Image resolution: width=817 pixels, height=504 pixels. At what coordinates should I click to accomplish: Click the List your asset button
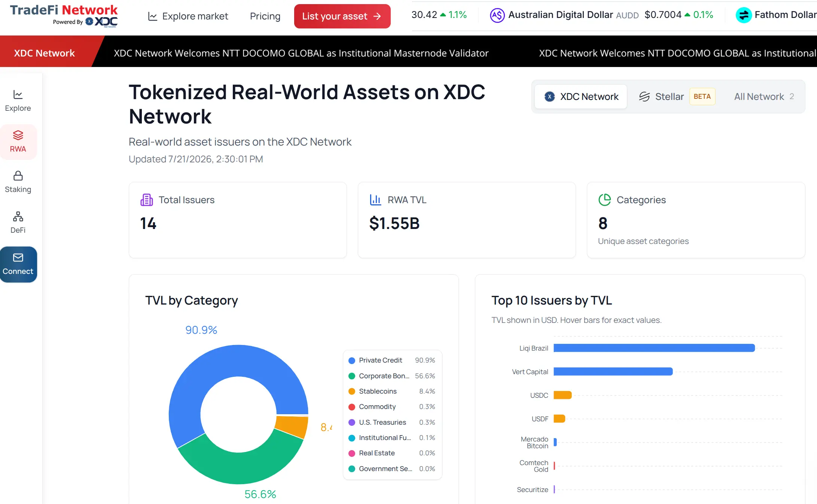click(x=342, y=16)
